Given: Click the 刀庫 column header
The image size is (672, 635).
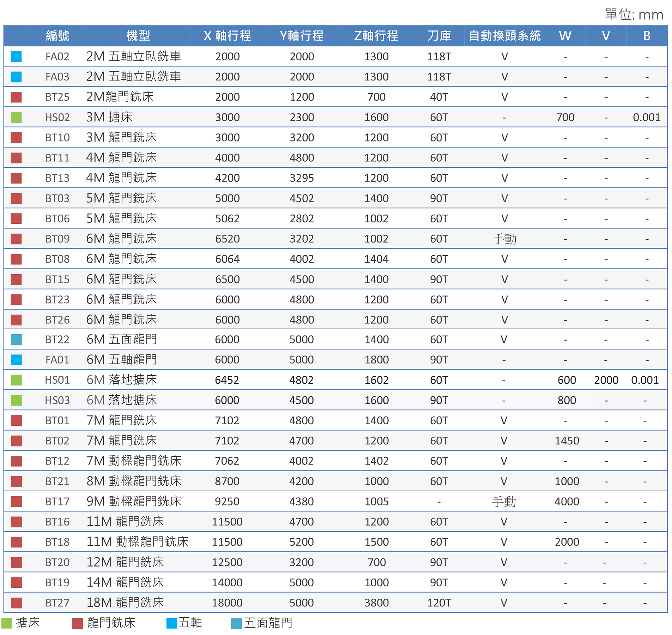Looking at the screenshot, I should (x=439, y=36).
